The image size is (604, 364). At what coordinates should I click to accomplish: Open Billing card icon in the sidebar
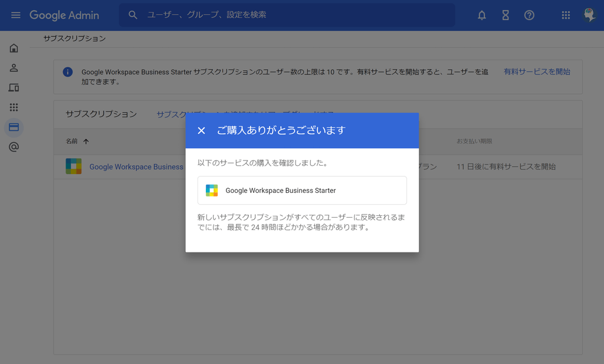(14, 127)
